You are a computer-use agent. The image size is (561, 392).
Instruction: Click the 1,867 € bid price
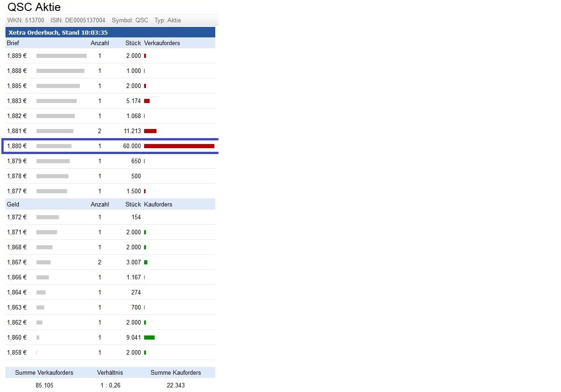17,263
